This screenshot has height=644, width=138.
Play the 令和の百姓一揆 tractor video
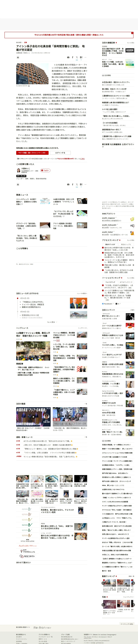[x=70, y=417]
